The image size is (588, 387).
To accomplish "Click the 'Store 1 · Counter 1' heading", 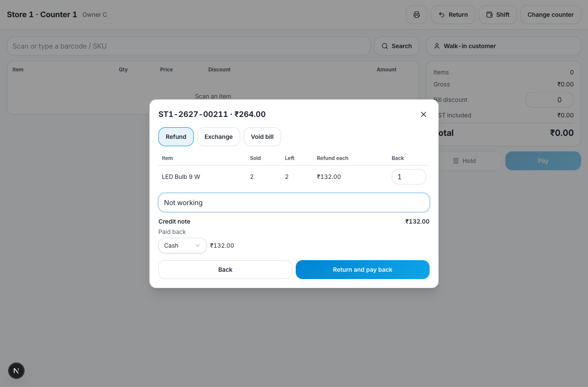I will [42, 15].
